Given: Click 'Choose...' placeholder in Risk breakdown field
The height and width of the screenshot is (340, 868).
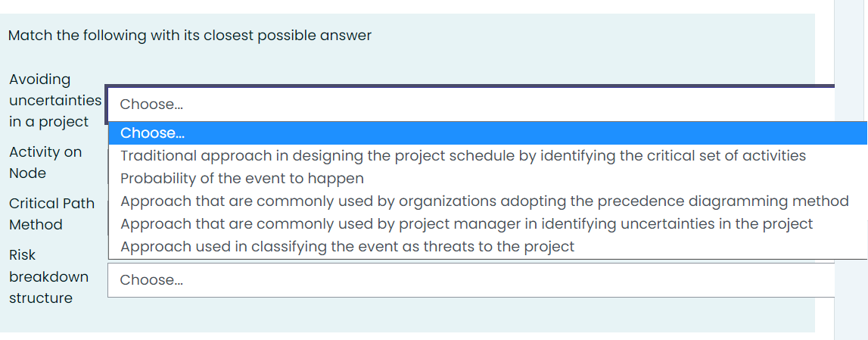Looking at the screenshot, I should coord(151,280).
